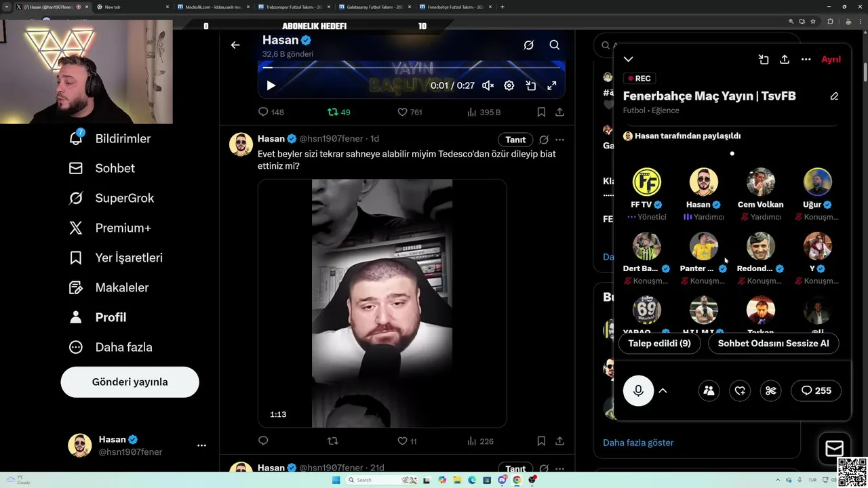Open SuperGrok in sidebar
868x488 pixels.
tap(111, 198)
